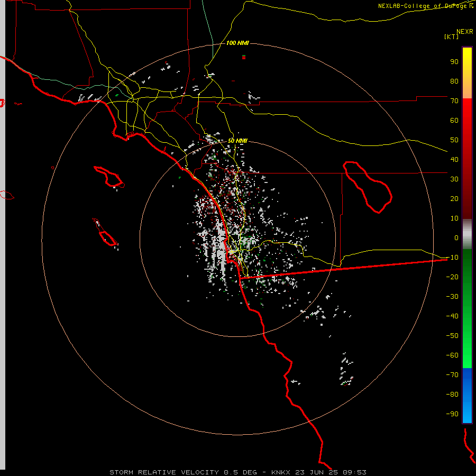Pick the bright green segment of color scale
Viewport: 476px width, 476px height.
click(467, 309)
